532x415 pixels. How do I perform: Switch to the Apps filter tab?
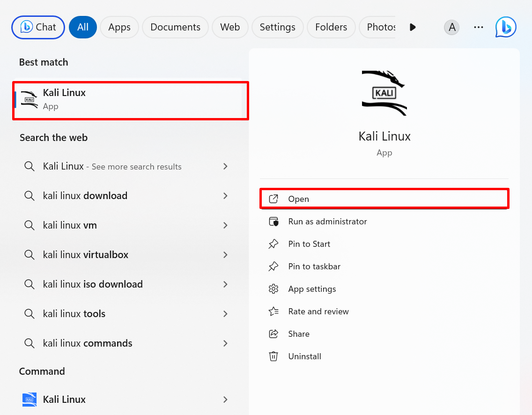coord(119,27)
